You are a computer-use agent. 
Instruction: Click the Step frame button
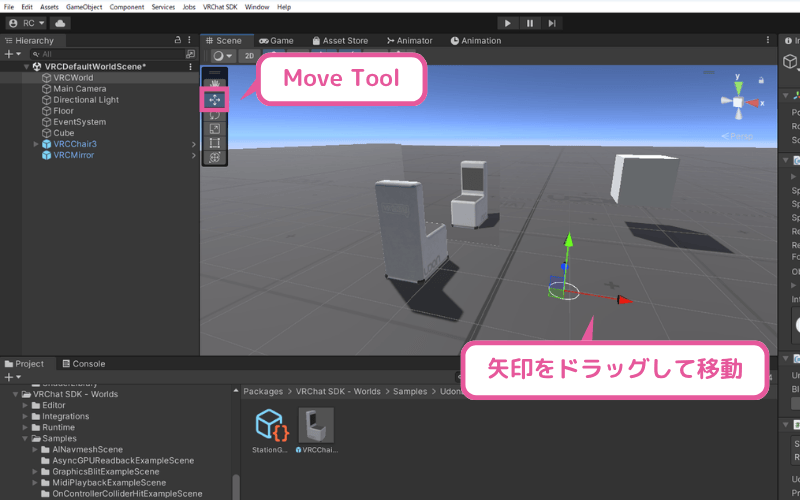tap(552, 23)
